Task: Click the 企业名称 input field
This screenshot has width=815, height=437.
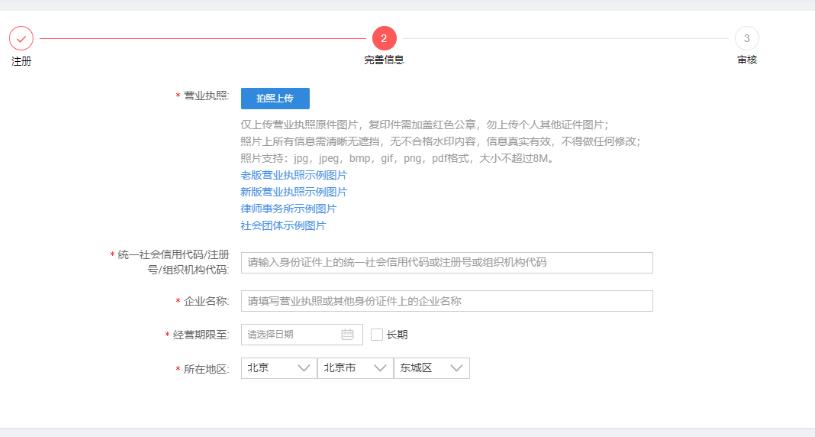Action: point(446,301)
